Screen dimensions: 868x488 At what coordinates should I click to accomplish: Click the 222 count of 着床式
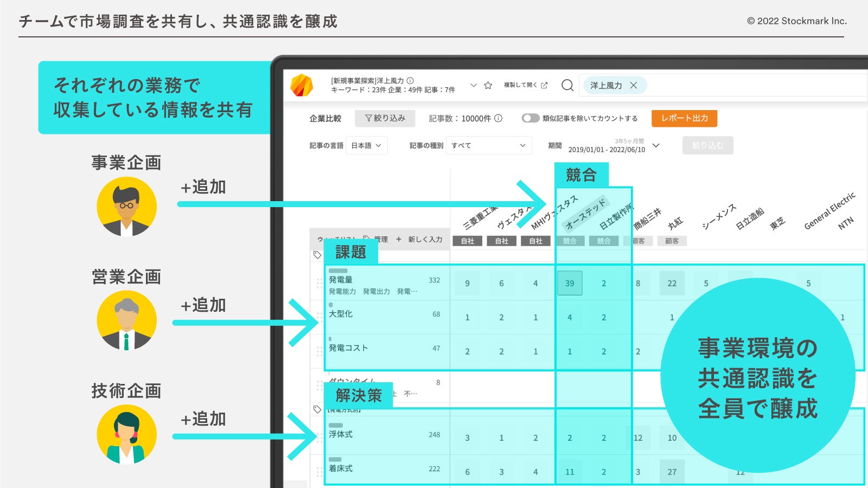click(x=435, y=469)
